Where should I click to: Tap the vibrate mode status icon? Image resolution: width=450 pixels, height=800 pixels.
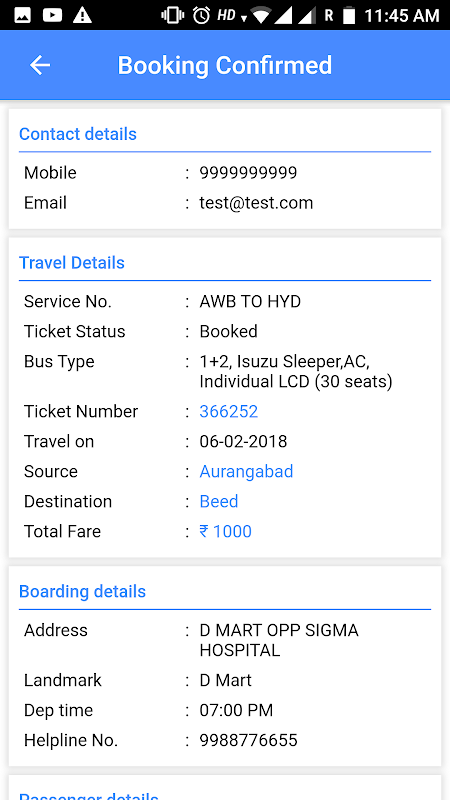point(172,15)
